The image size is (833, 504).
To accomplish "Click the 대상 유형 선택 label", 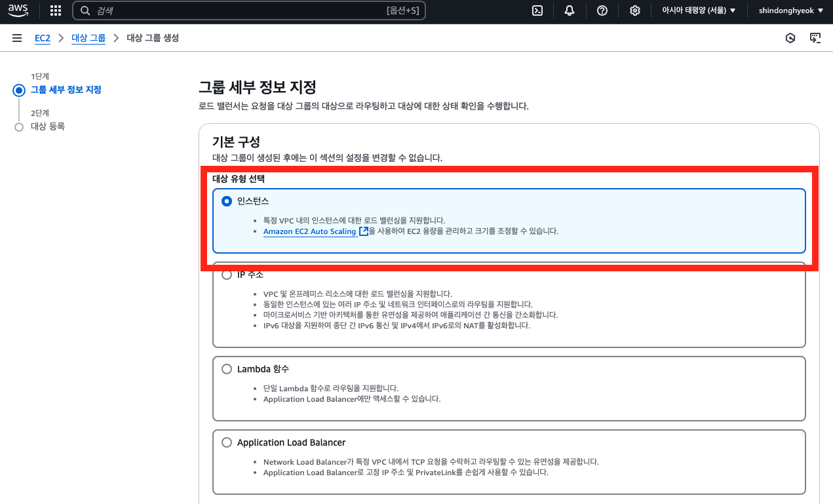I will pyautogui.click(x=239, y=178).
